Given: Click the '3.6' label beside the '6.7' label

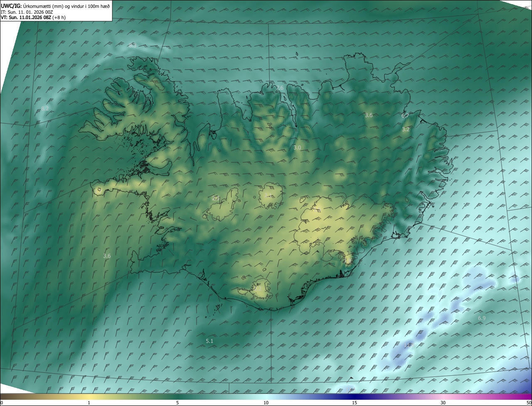Looking at the screenshot, I should point(369,115).
